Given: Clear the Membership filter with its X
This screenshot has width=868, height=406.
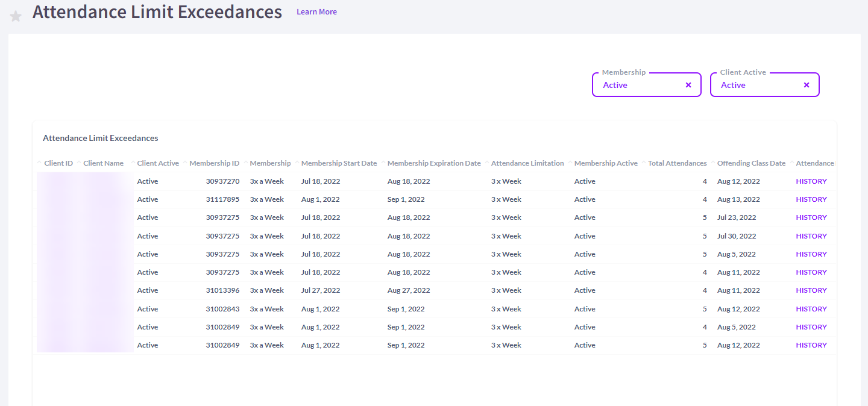Looking at the screenshot, I should pos(688,85).
